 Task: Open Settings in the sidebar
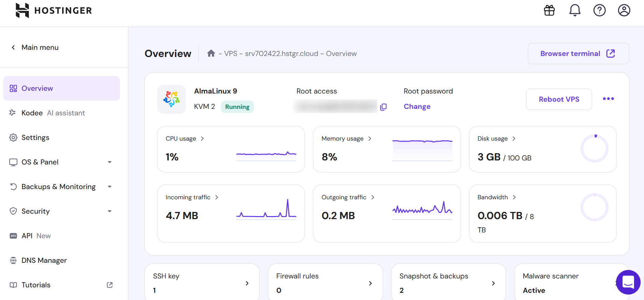click(x=61, y=138)
